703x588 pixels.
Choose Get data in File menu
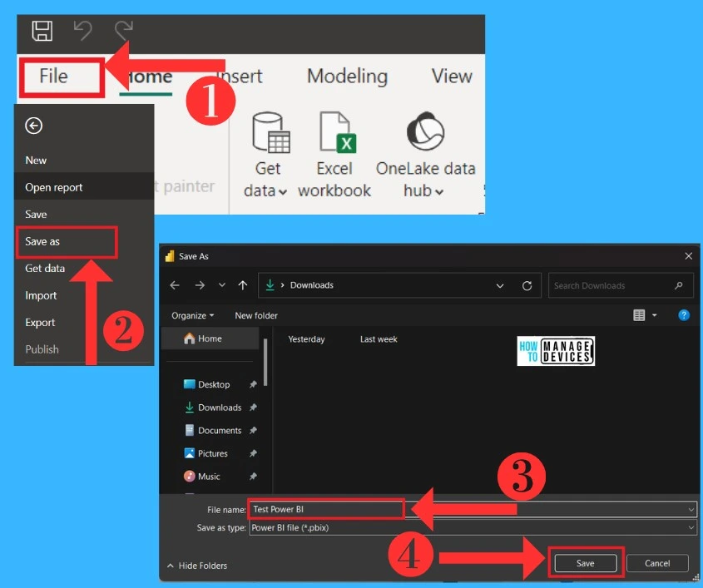click(45, 269)
